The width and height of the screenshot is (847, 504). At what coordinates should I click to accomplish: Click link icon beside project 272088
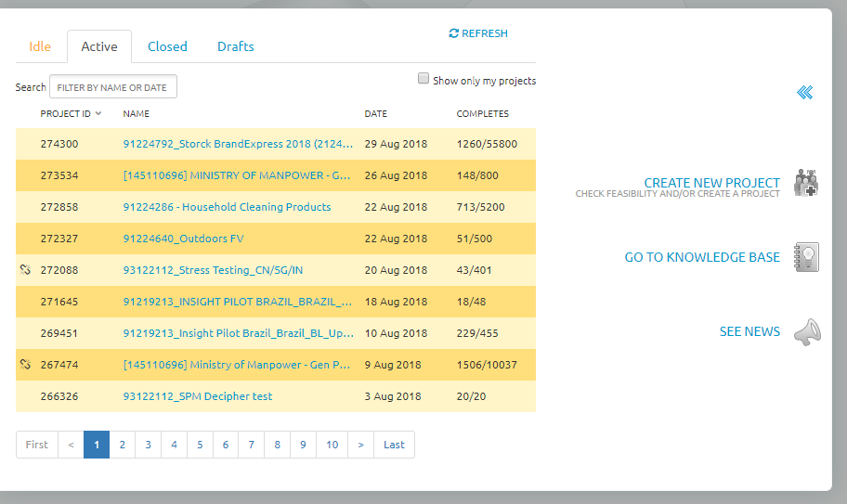pyautogui.click(x=25, y=270)
